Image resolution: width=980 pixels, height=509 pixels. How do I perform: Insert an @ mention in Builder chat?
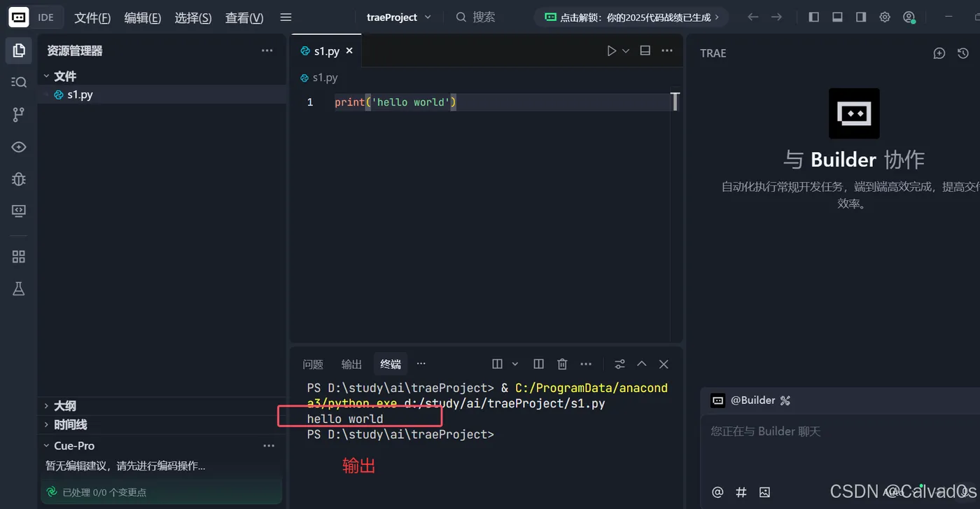tap(717, 492)
